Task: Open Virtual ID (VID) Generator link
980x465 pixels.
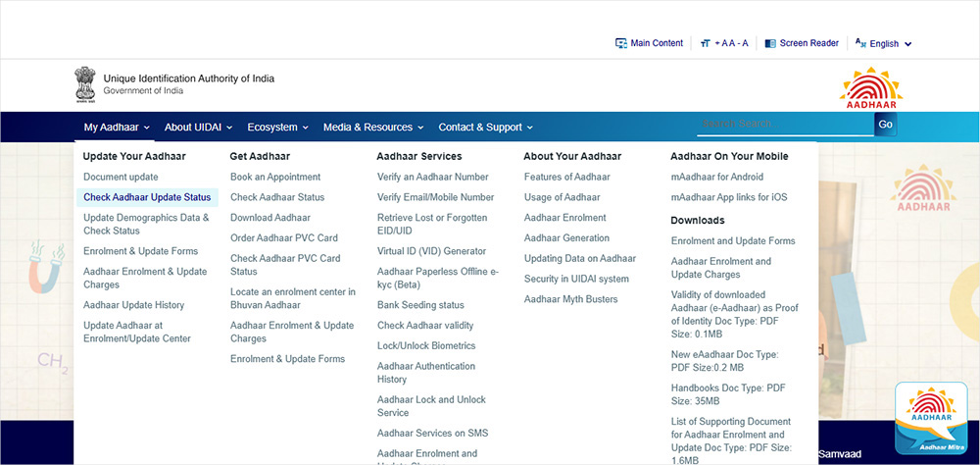Action: (431, 251)
